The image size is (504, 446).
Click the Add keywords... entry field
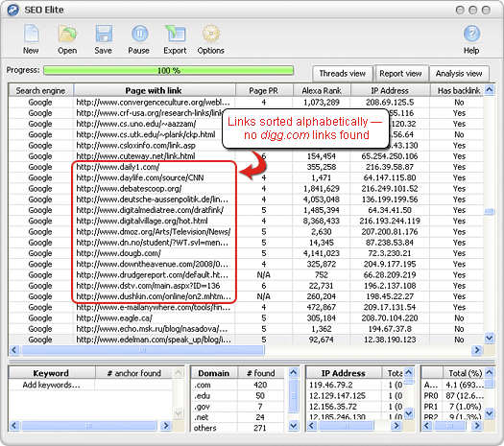[52, 385]
